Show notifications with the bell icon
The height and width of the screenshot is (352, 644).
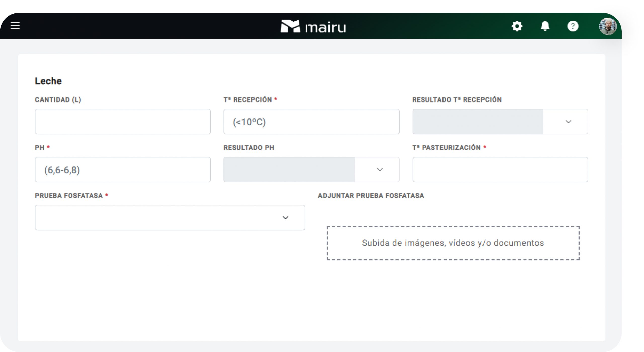[x=545, y=26]
